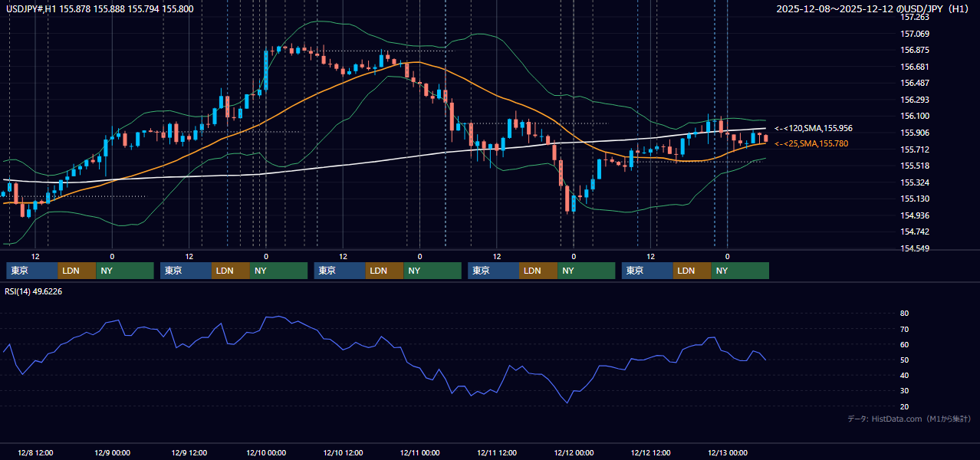Select the 12/11 00:00 time axis label

[420, 452]
